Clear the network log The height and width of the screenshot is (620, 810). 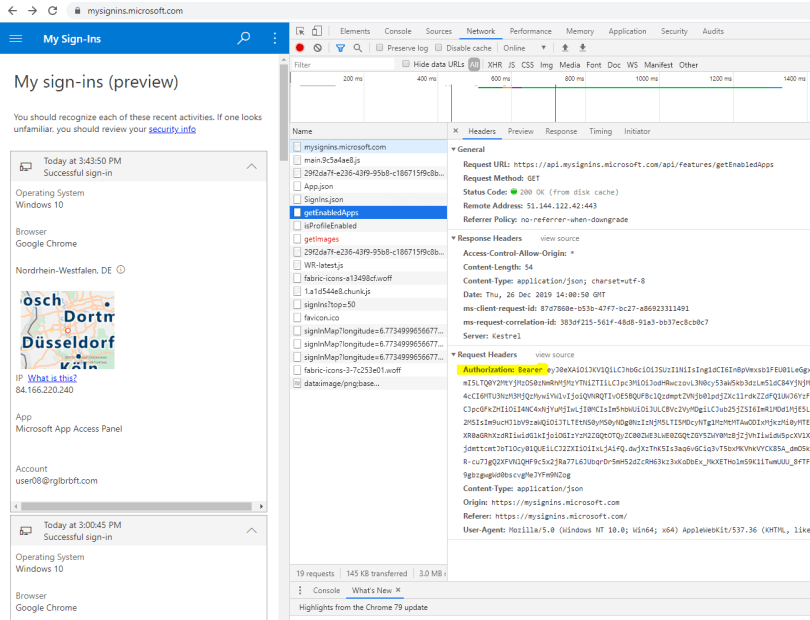(x=317, y=48)
